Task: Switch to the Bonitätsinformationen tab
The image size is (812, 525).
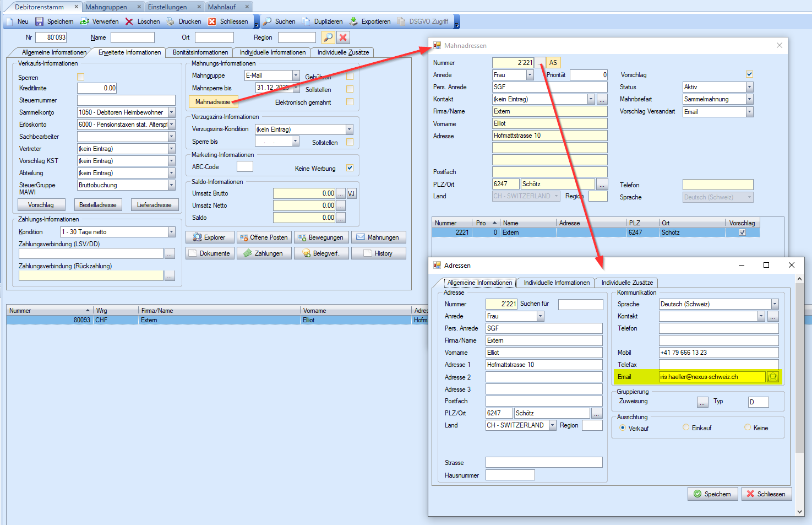Action: click(x=200, y=52)
